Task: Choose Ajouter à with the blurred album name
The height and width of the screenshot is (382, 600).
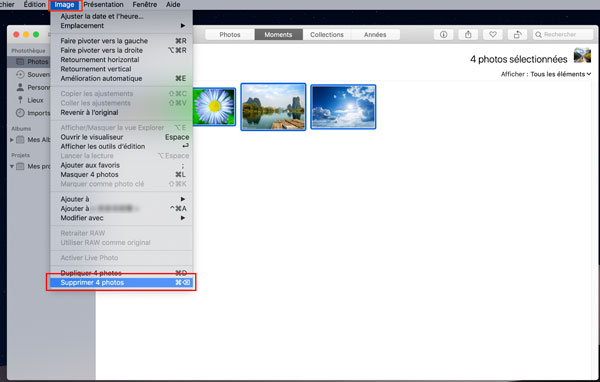Action: coord(121,208)
